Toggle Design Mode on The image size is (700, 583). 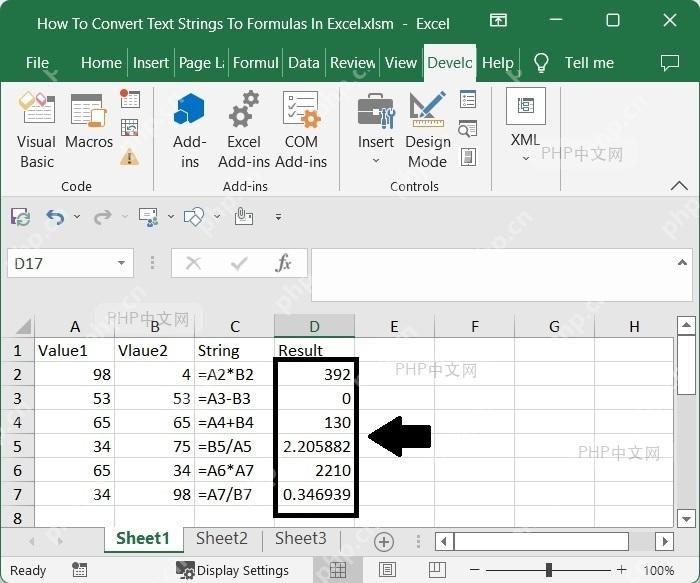(428, 130)
